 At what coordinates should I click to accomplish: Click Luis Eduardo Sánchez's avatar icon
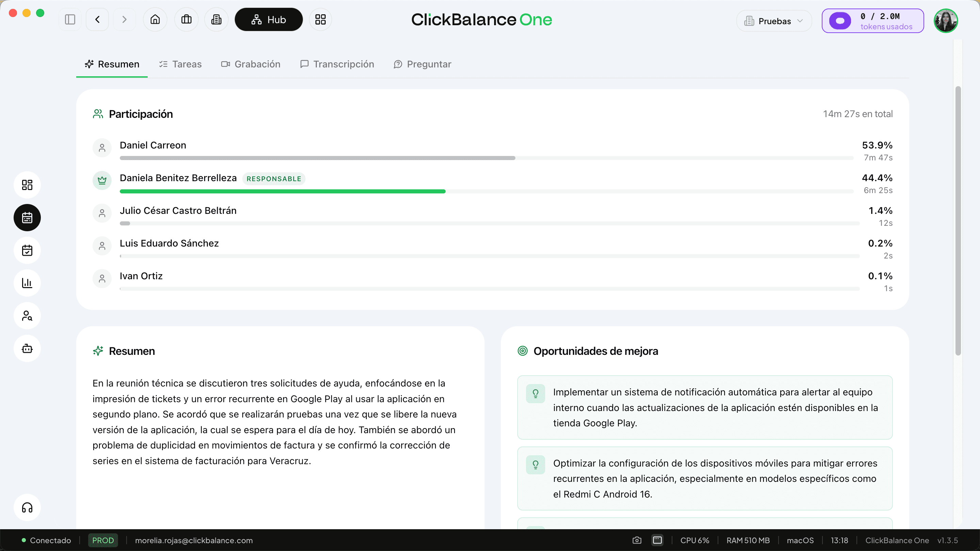coord(102,246)
